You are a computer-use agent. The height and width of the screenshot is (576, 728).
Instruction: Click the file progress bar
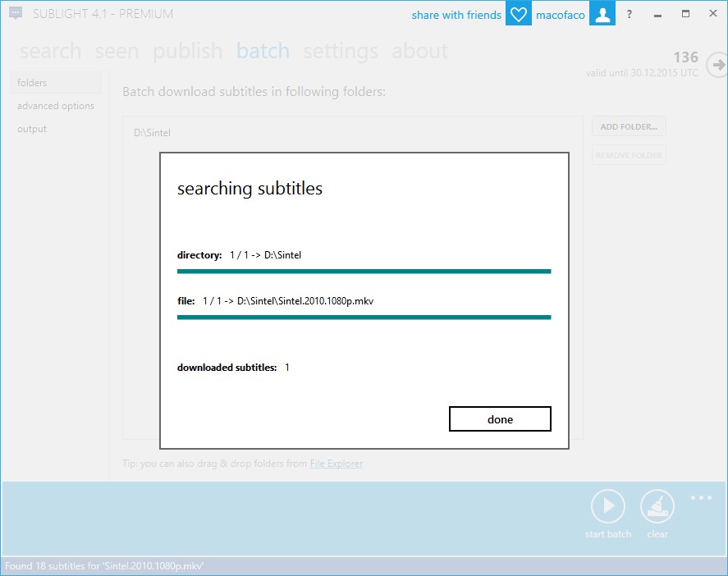click(364, 317)
